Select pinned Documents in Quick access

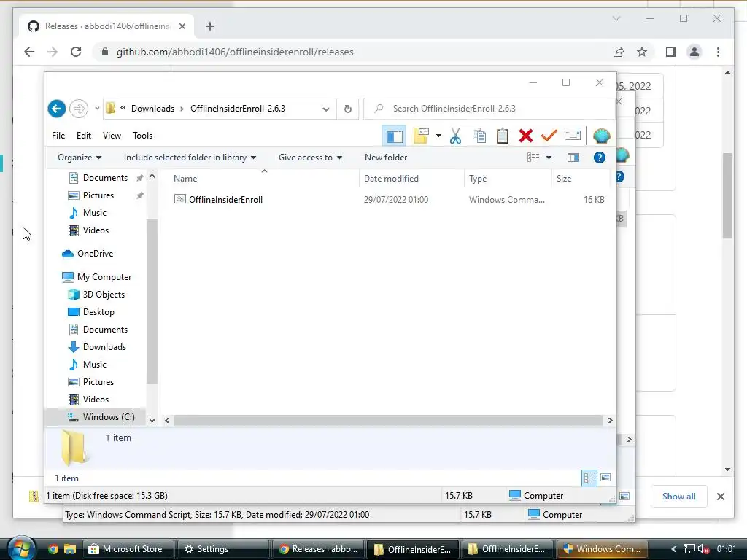105,178
